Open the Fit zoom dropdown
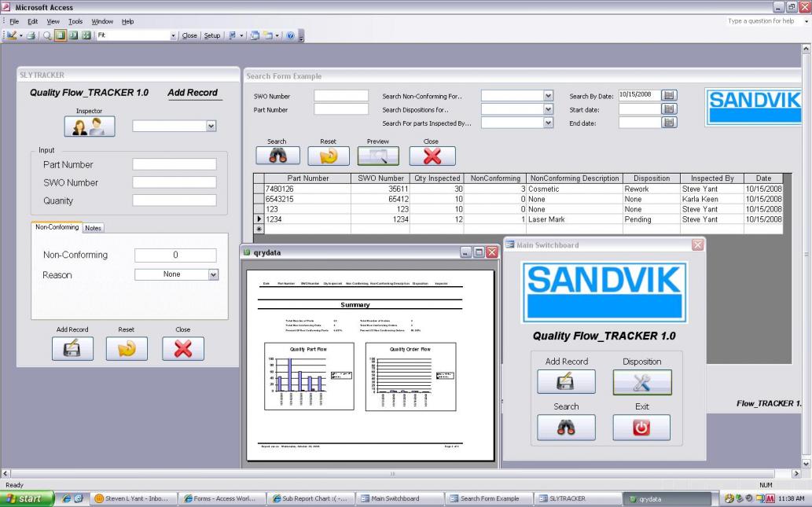This screenshot has height=507, width=812. tap(173, 35)
